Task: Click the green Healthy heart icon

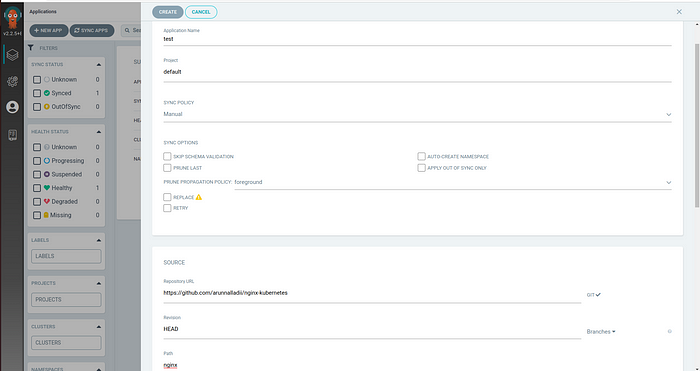Action: click(x=47, y=188)
